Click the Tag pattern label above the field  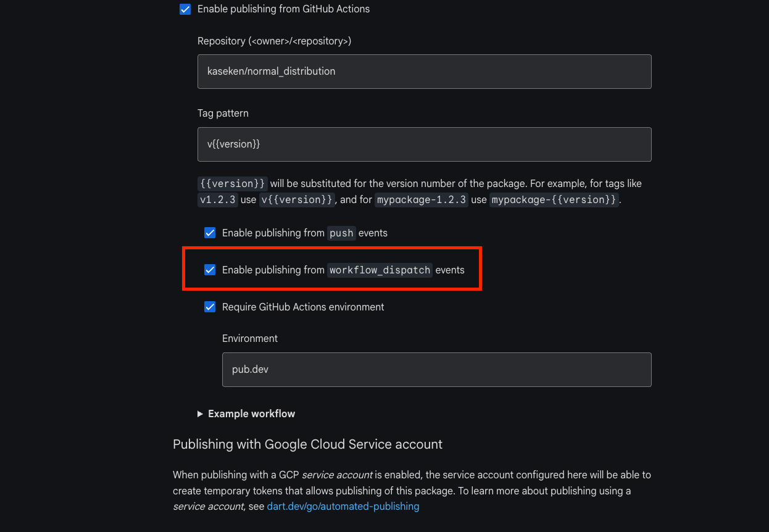223,114
